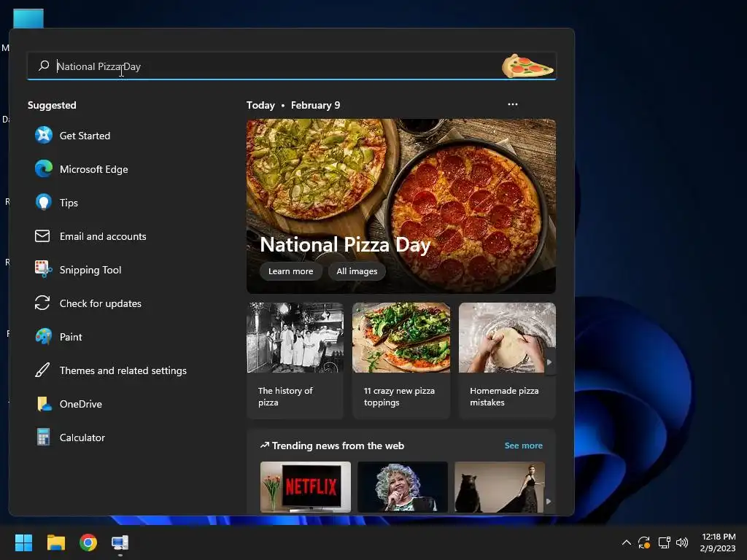747x560 pixels.
Task: Click the Trending news from the web heading
Action: click(x=338, y=446)
